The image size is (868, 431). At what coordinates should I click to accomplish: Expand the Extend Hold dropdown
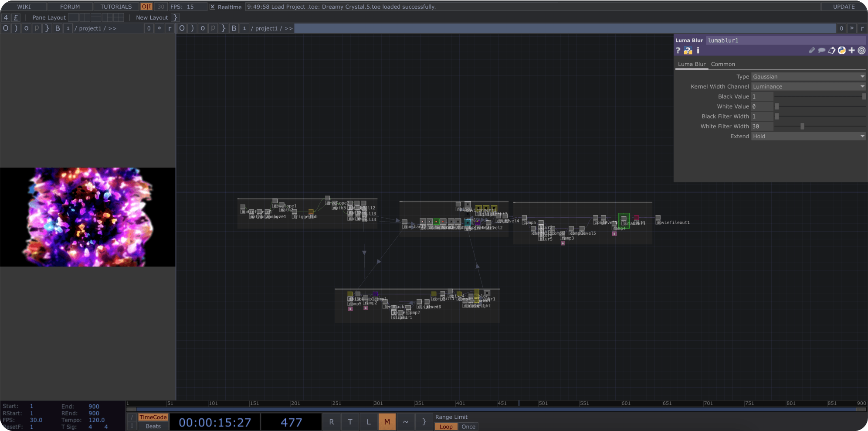tap(808, 137)
